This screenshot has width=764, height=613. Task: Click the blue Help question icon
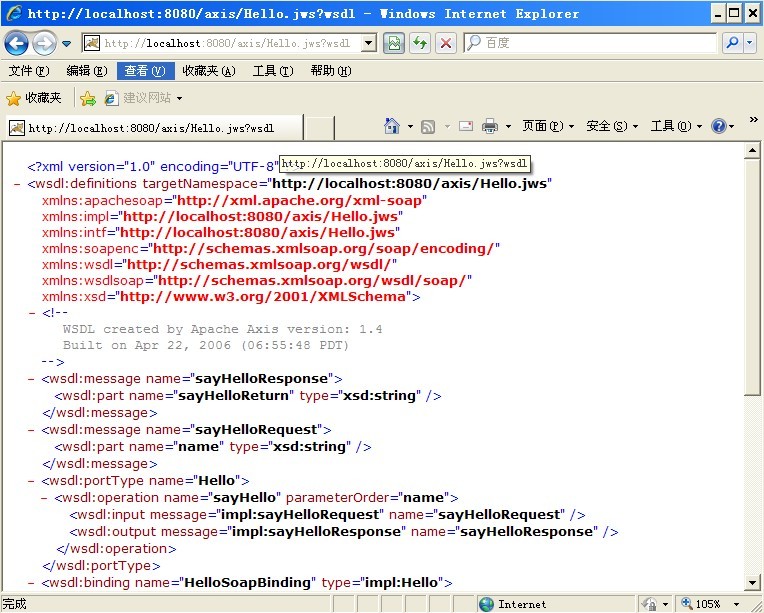pos(719,126)
